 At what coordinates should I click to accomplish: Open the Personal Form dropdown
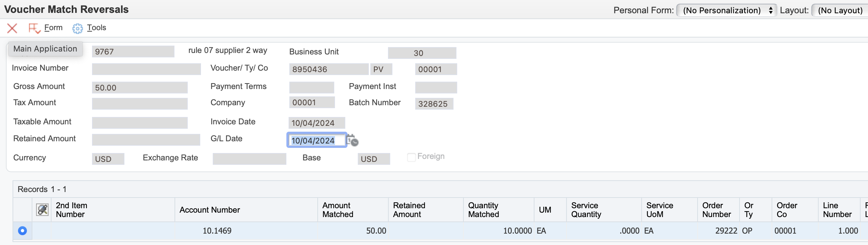726,10
